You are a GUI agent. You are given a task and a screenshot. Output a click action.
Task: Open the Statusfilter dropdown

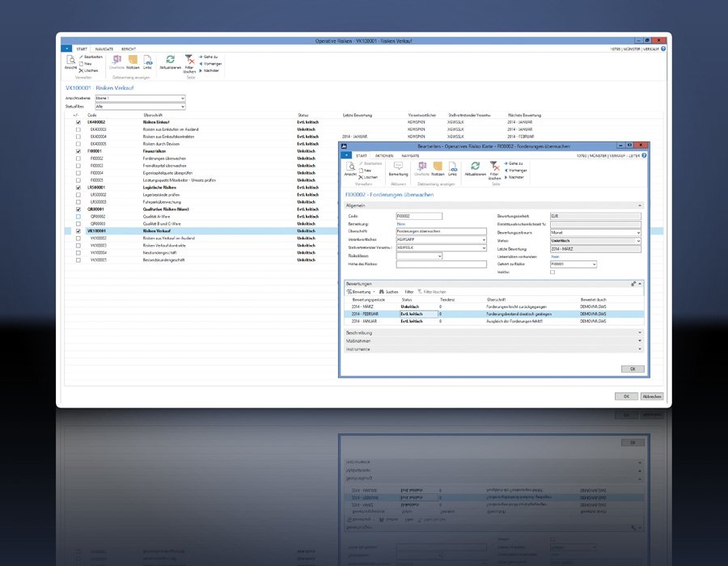[x=181, y=106]
